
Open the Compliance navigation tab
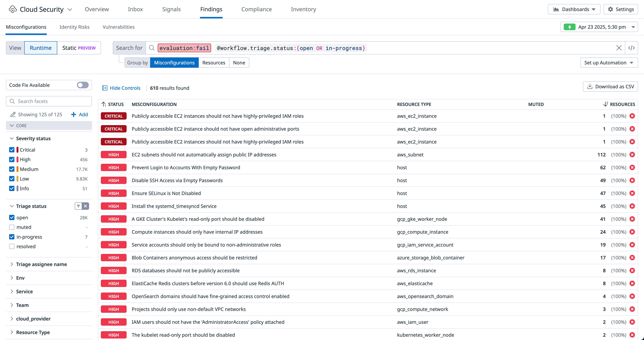pyautogui.click(x=256, y=9)
